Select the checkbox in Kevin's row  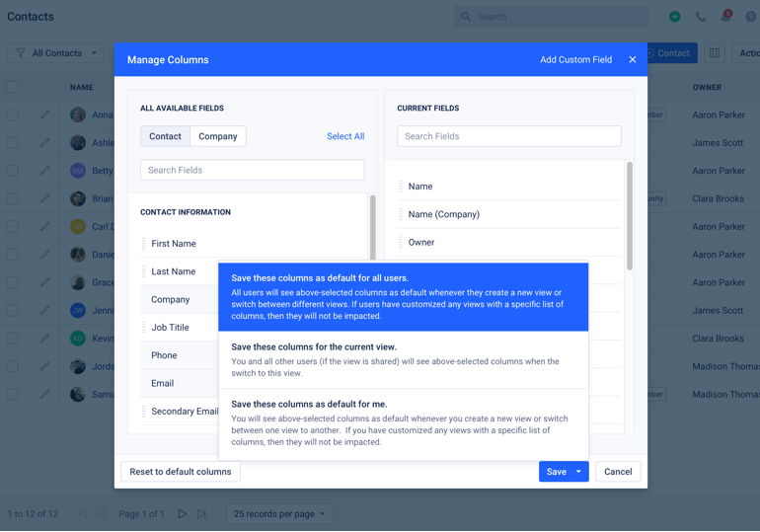12,339
